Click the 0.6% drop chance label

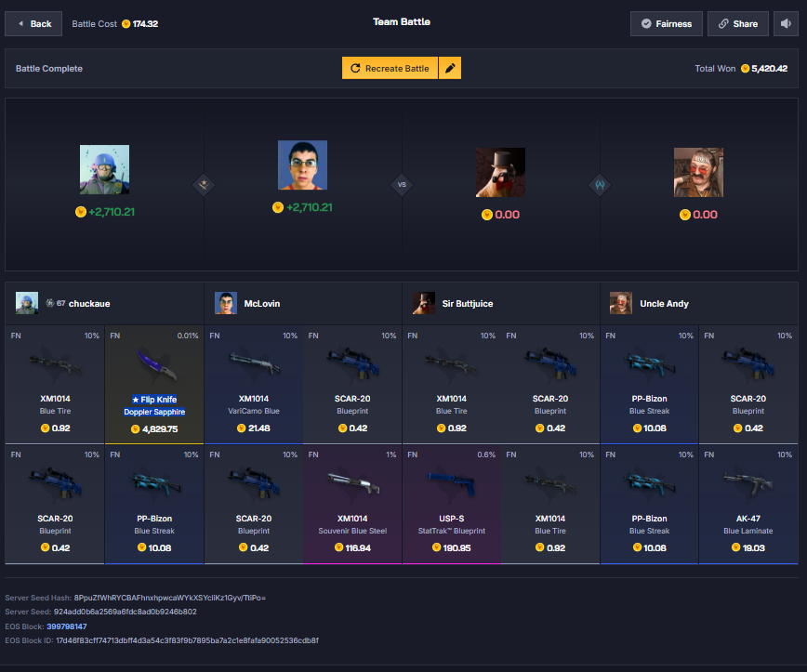[x=486, y=455]
